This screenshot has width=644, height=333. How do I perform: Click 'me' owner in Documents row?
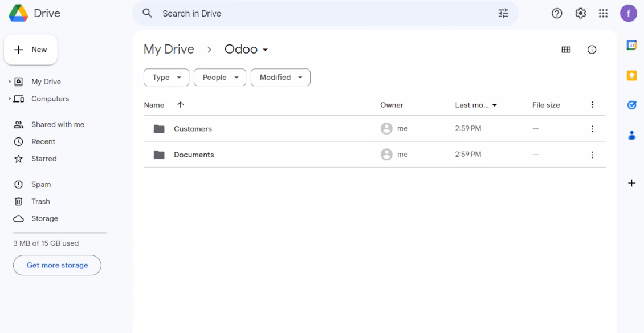click(402, 155)
